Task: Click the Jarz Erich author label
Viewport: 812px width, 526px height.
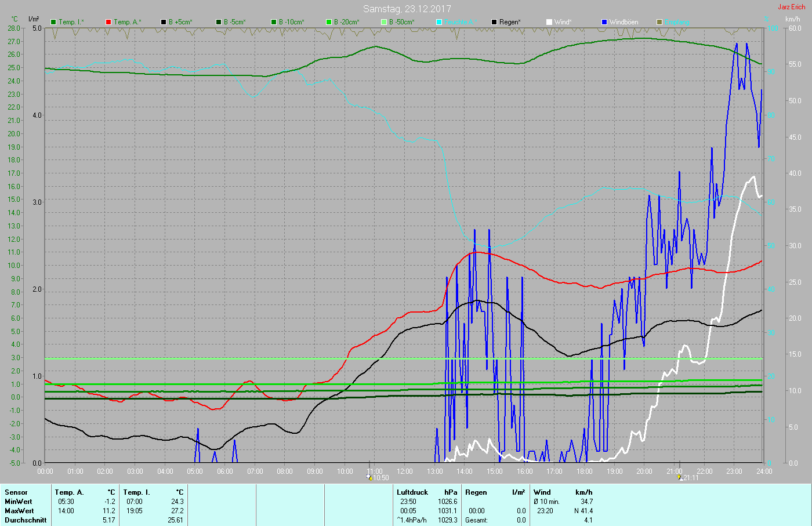Action: 791,7
